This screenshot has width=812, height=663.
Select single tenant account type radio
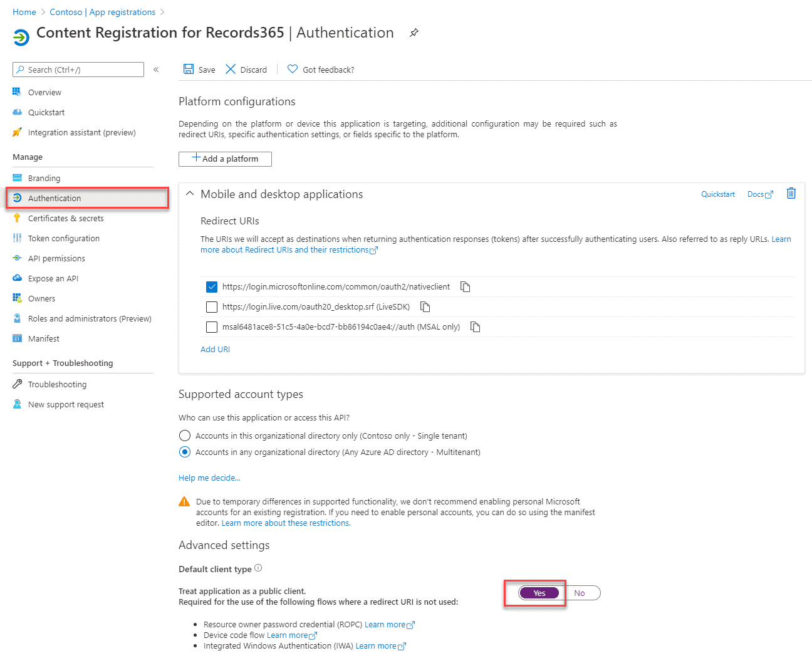coord(185,436)
